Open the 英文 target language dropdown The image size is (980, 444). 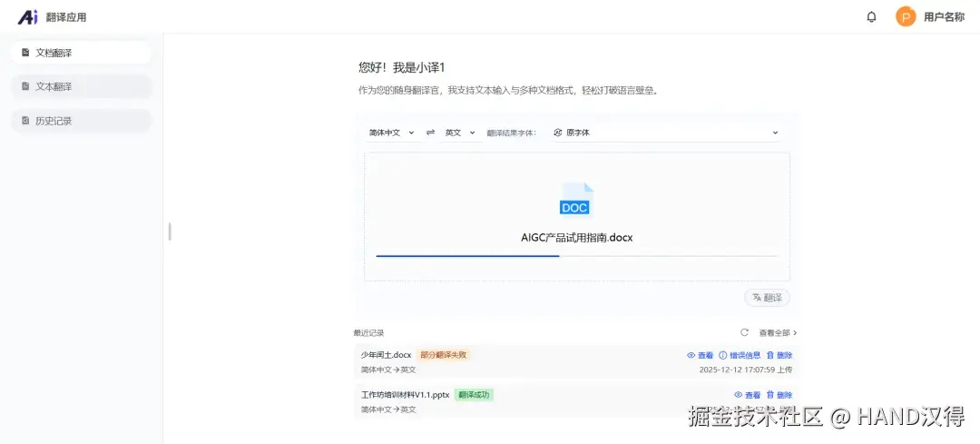coord(460,133)
